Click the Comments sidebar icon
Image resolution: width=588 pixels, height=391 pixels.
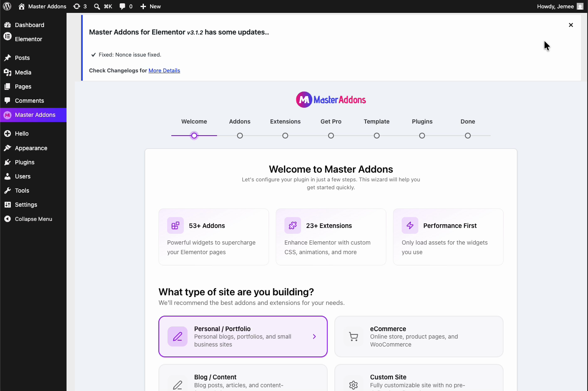point(7,101)
